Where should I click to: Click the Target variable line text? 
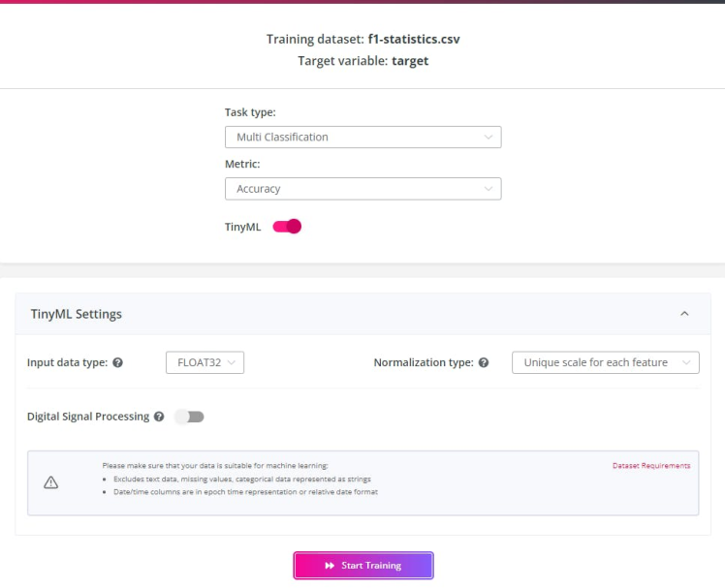362,61
